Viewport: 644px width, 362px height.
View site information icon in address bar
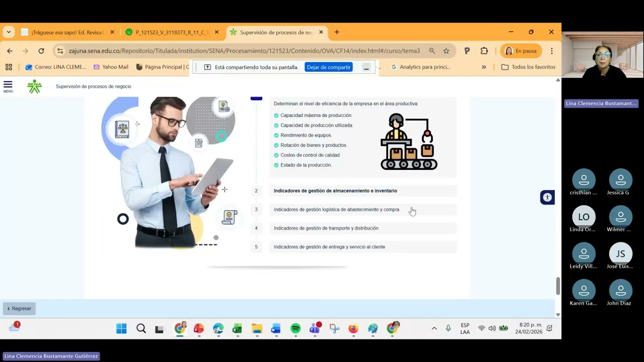click(x=60, y=51)
